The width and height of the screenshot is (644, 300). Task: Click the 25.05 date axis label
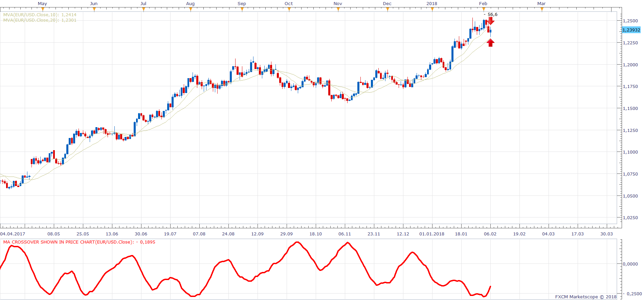(83, 234)
